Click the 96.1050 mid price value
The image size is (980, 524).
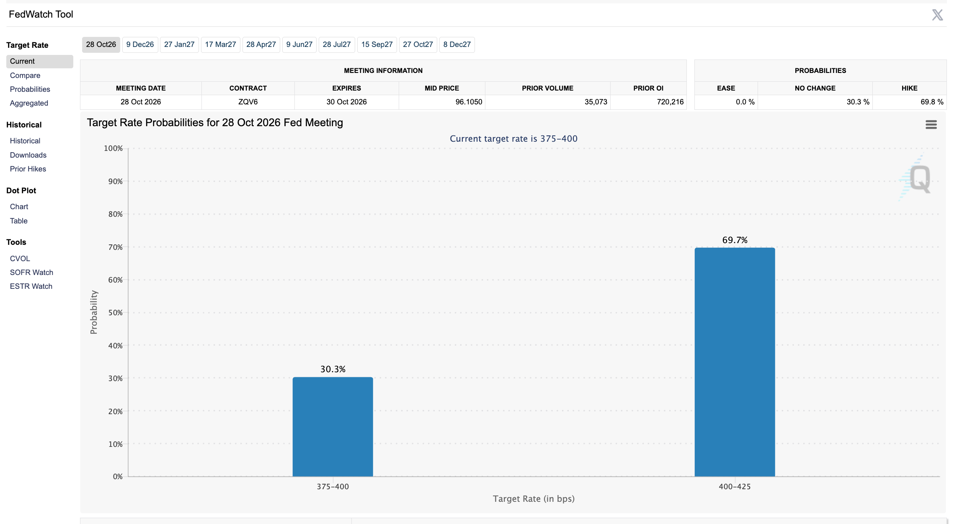pyautogui.click(x=469, y=102)
